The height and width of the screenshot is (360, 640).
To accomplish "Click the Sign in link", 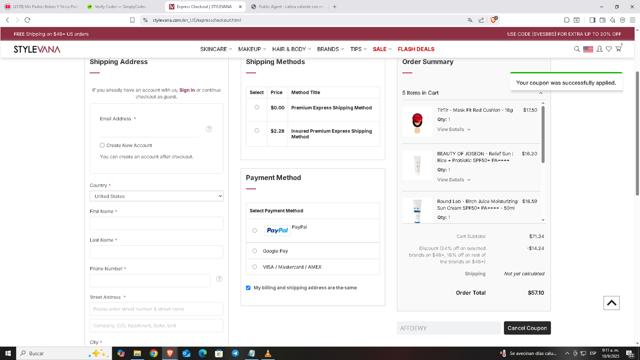I will point(187,90).
